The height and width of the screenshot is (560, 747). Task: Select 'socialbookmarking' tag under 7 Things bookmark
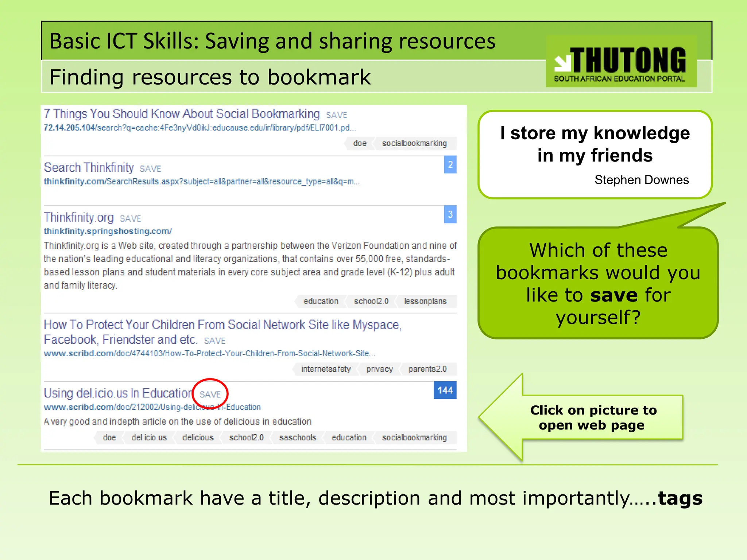click(414, 143)
